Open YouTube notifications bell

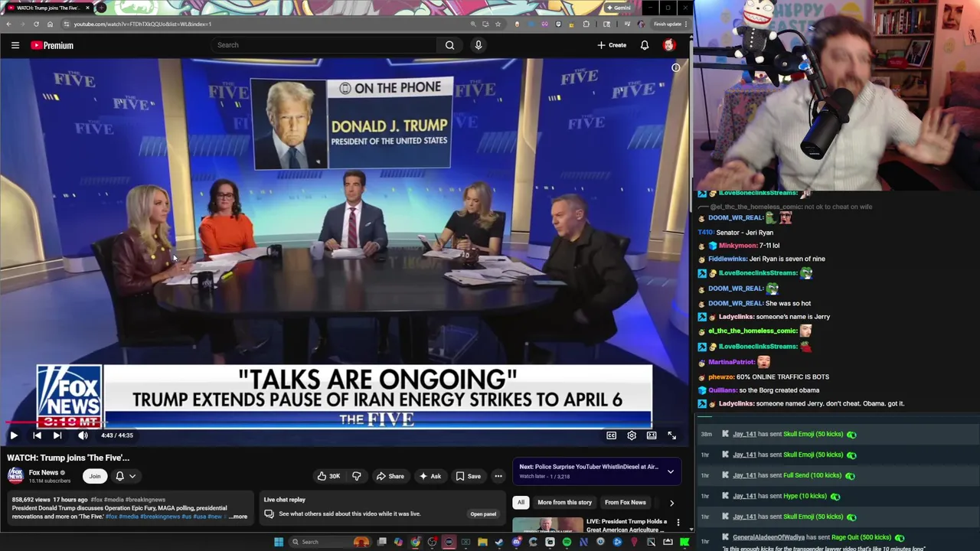point(645,45)
